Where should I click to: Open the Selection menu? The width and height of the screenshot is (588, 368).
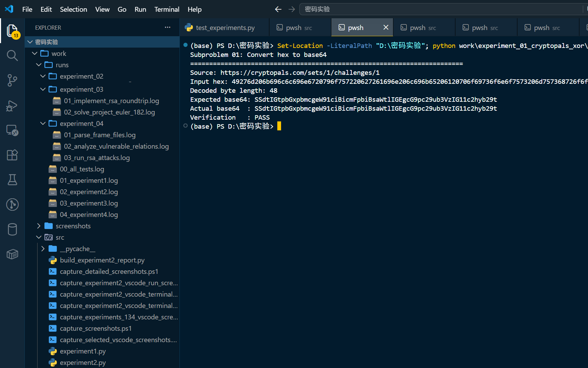point(73,9)
